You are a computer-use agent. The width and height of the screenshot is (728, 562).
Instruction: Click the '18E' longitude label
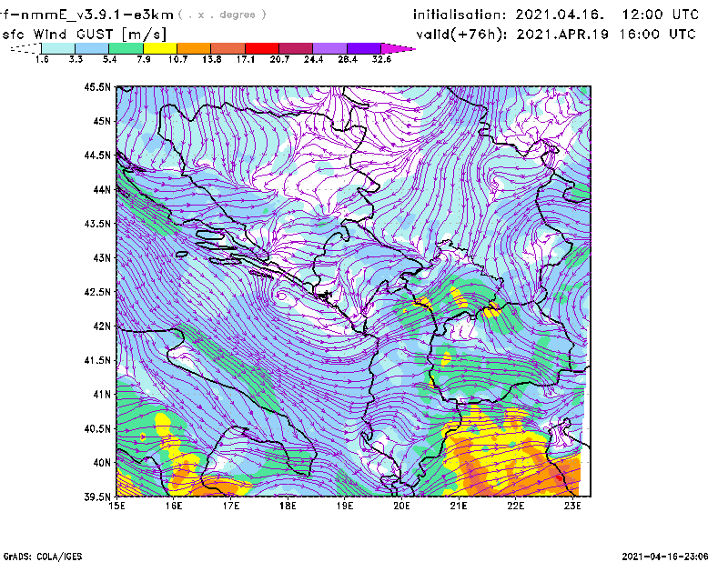pos(288,506)
